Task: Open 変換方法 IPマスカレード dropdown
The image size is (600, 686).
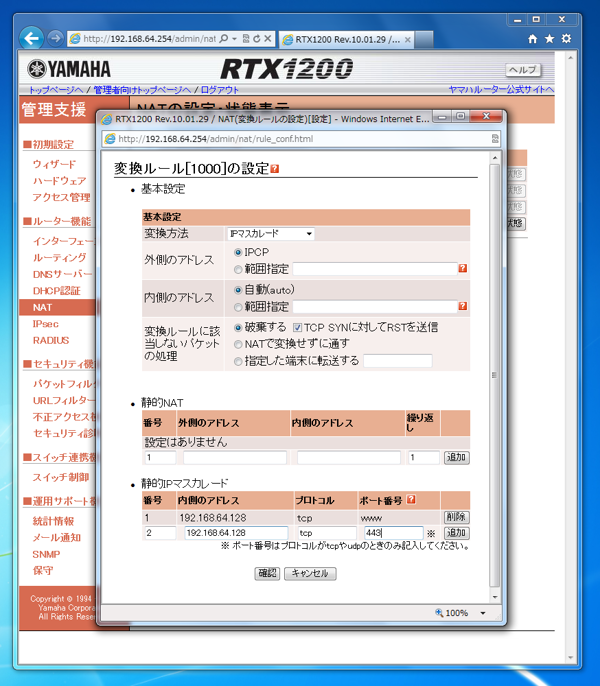Action: pos(270,234)
